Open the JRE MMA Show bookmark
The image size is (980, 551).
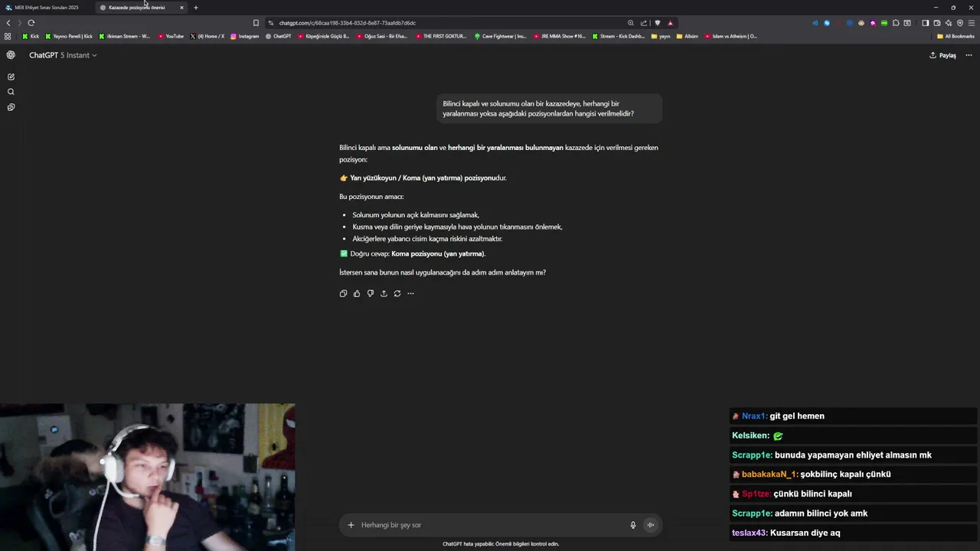(559, 36)
